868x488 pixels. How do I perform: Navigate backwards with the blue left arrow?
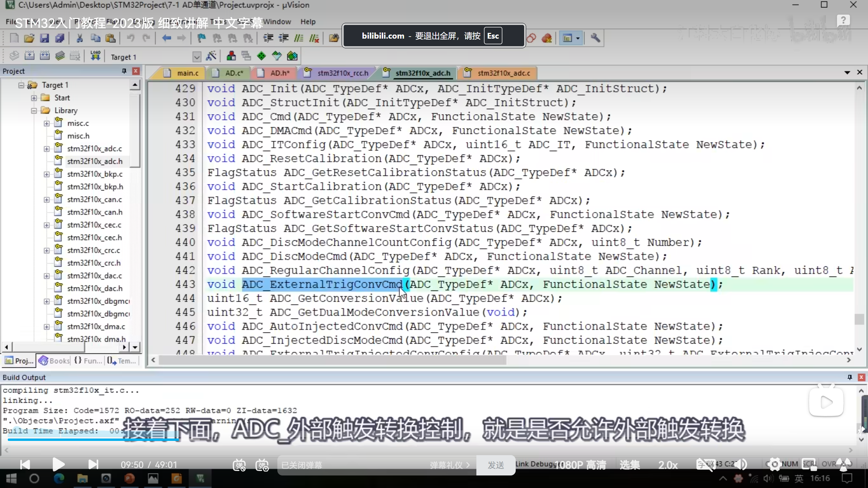tap(166, 38)
